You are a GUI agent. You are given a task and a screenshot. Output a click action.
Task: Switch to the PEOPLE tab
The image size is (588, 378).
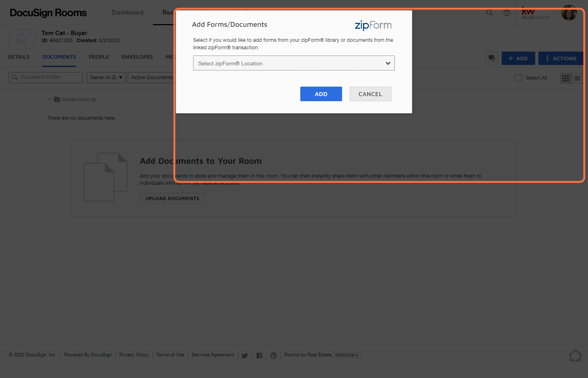99,57
